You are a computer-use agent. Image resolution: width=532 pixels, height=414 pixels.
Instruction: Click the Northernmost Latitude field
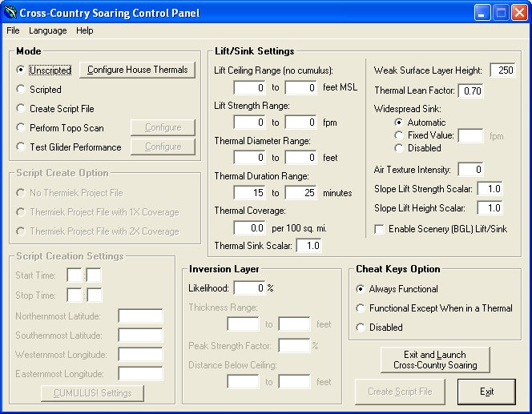coord(140,316)
